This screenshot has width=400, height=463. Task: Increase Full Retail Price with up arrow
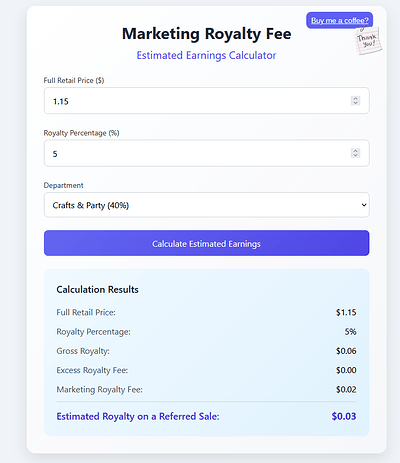(x=355, y=98)
